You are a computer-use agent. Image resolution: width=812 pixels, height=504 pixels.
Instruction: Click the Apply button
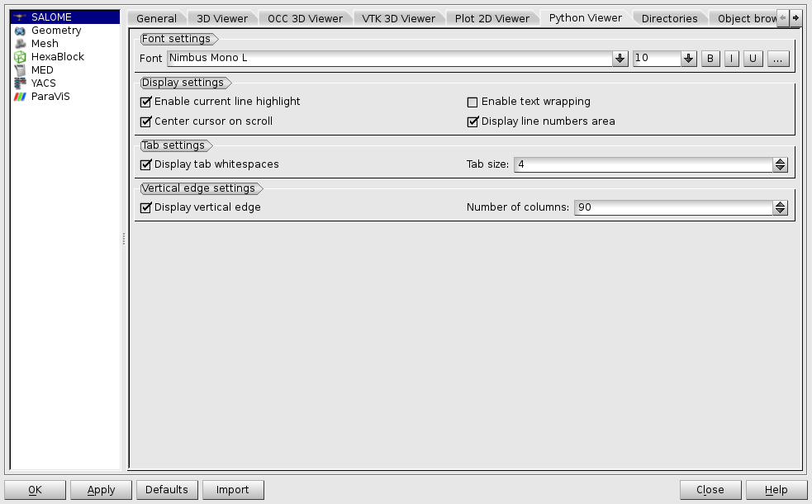101,490
